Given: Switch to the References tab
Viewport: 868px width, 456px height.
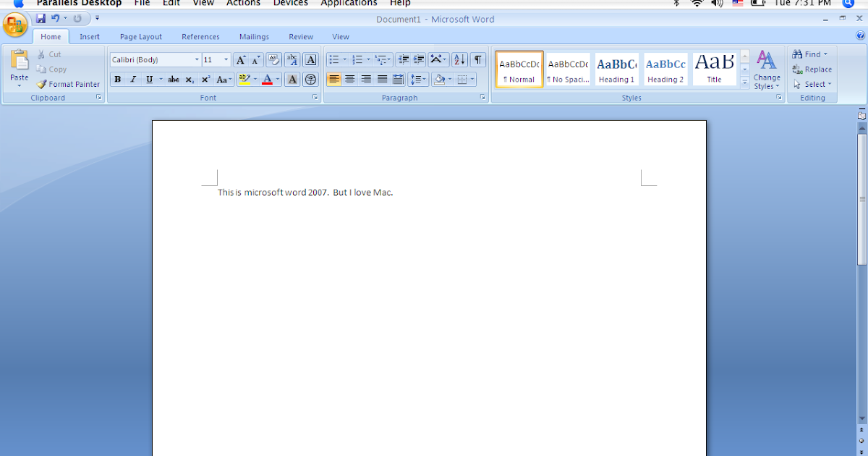Looking at the screenshot, I should pyautogui.click(x=200, y=37).
